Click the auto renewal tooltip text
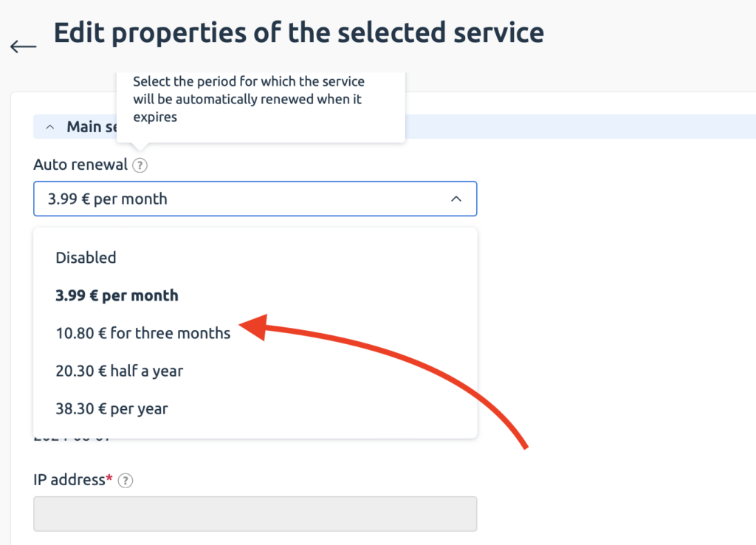Viewport: 756px width, 545px height. tap(249, 99)
